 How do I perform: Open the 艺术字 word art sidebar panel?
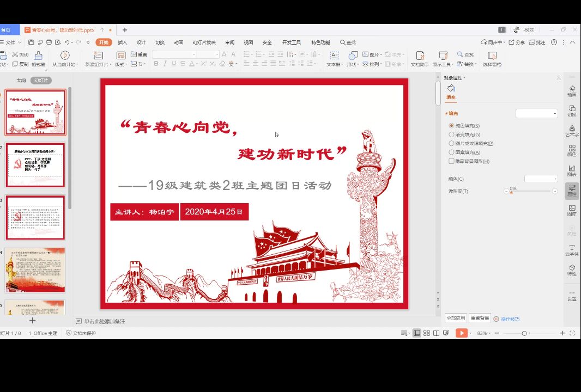(x=572, y=128)
